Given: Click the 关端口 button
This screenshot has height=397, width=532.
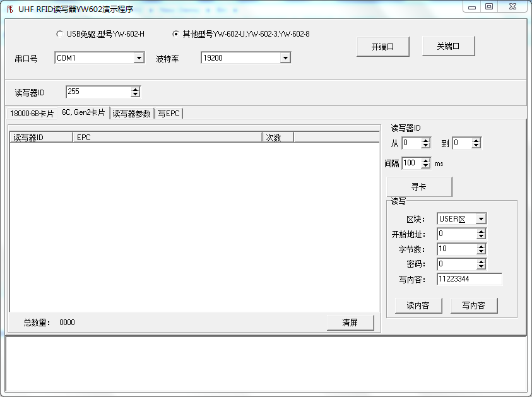Looking at the screenshot, I should pyautogui.click(x=449, y=46).
